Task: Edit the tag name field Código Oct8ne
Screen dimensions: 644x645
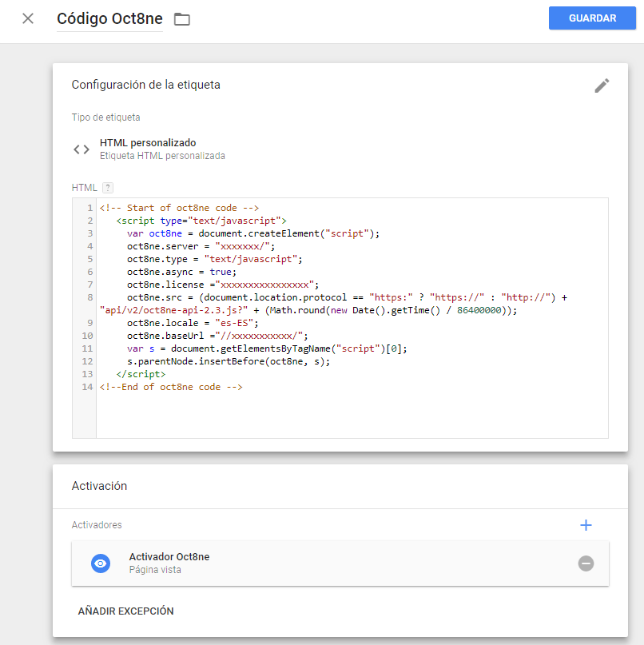Action: click(x=109, y=19)
